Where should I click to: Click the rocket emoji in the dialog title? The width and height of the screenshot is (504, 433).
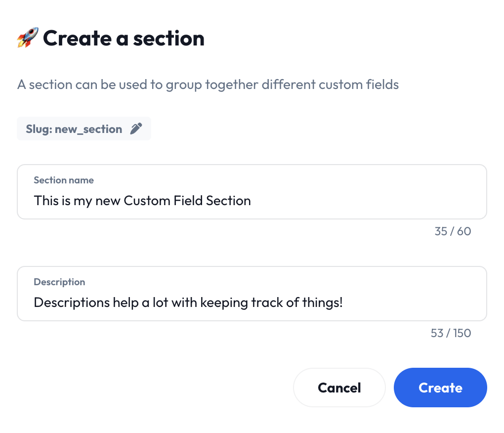27,37
